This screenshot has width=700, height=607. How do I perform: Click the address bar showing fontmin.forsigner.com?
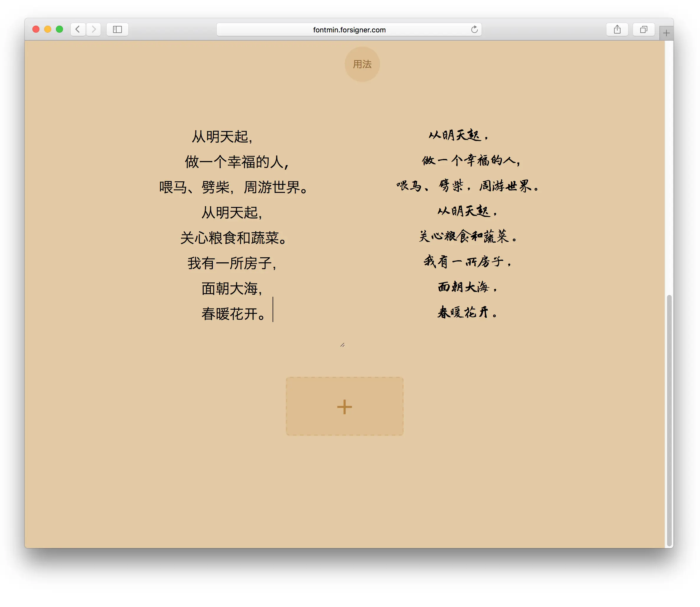(349, 29)
